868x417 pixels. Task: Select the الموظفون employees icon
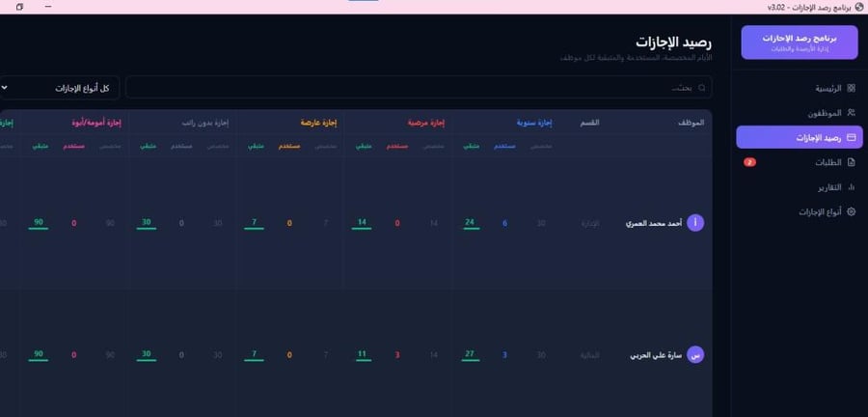[x=852, y=112]
